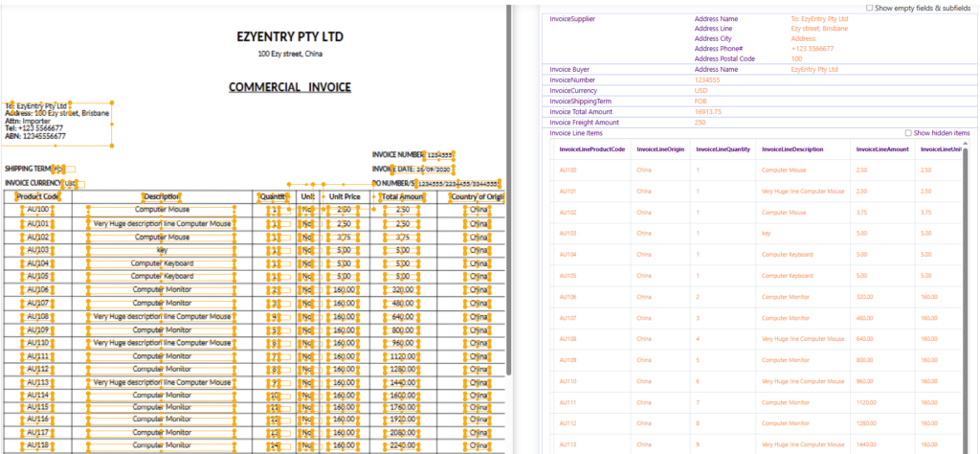Image resolution: width=980 pixels, height=454 pixels.
Task: Click the Address City subfield label
Action: click(713, 38)
